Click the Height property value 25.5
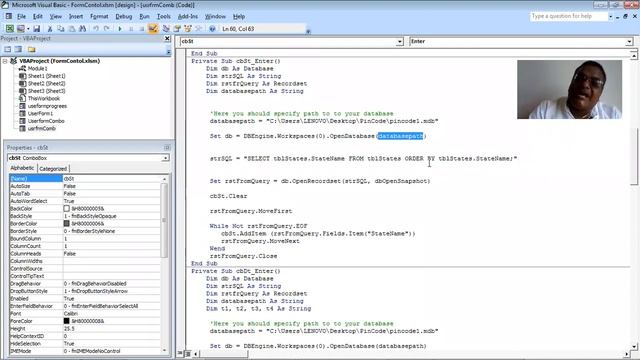 point(112,329)
